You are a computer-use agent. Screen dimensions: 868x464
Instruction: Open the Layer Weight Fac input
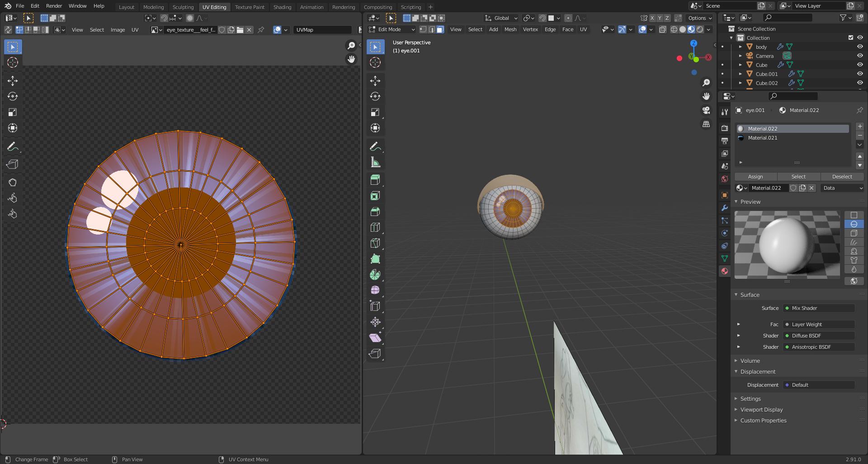click(x=819, y=324)
